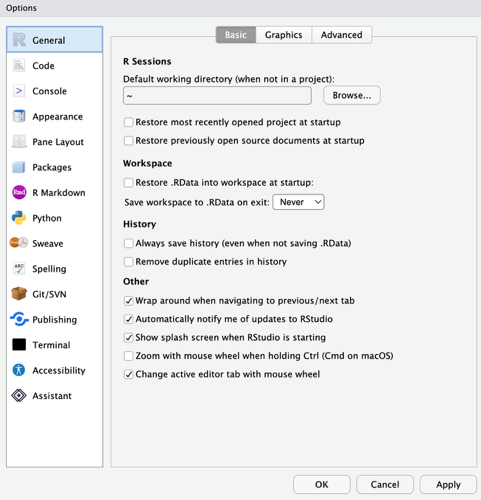The height and width of the screenshot is (500, 481).
Task: Open the Console prompt icon
Action: (19, 91)
